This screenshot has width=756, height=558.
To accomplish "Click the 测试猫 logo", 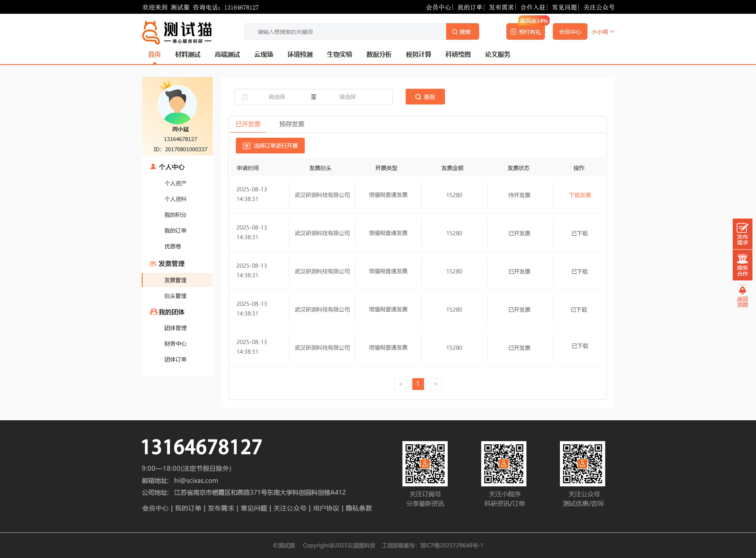I will (177, 32).
